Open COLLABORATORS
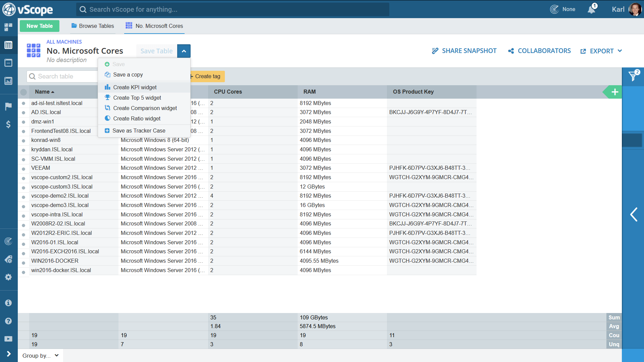644x362 pixels. 539,51
